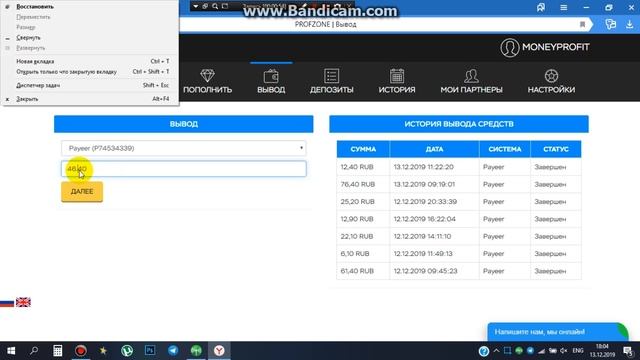This screenshot has height=360, width=640.
Task: Click the 22,10 RUB sum cell
Action: click(x=363, y=236)
